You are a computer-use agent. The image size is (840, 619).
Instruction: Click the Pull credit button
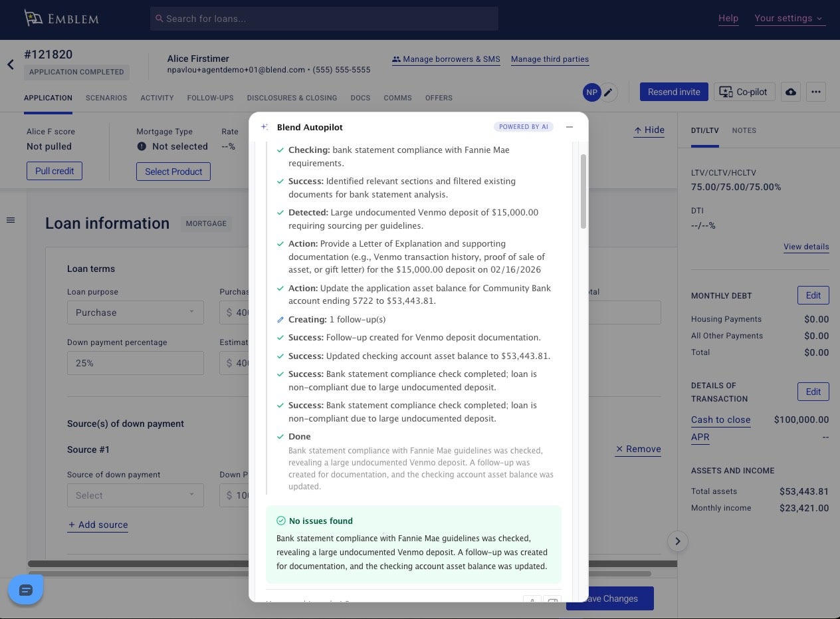click(x=54, y=171)
